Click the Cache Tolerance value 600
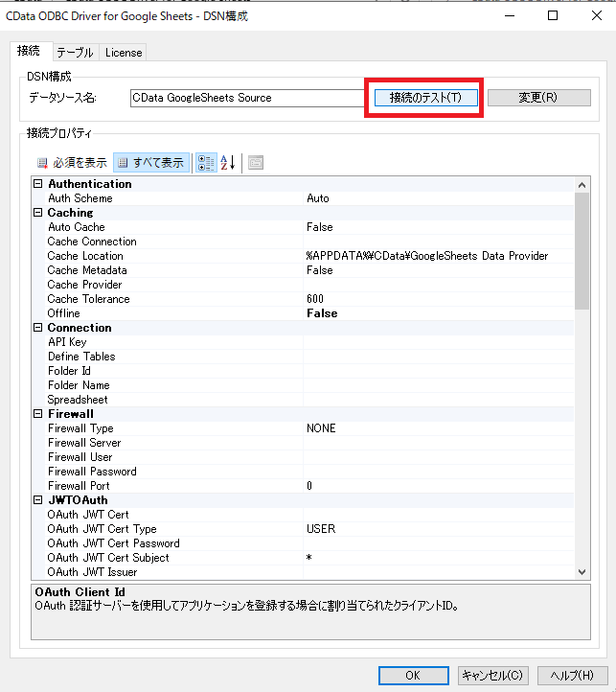This screenshot has height=692, width=616. click(315, 299)
